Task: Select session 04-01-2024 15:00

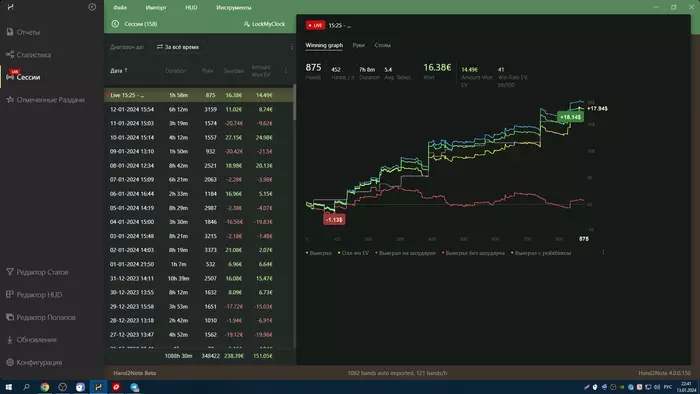Action: [x=199, y=222]
